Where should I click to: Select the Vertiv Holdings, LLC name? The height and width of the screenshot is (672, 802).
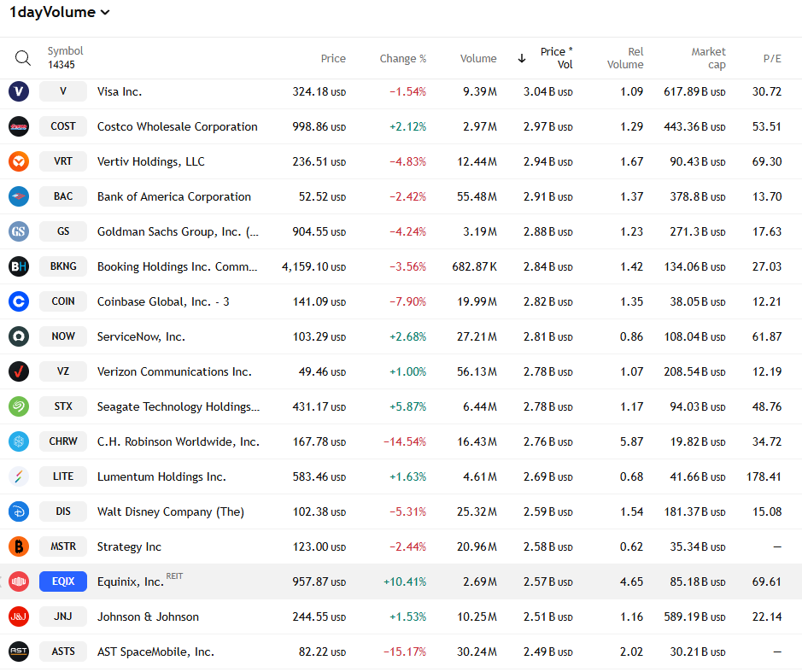coord(151,162)
